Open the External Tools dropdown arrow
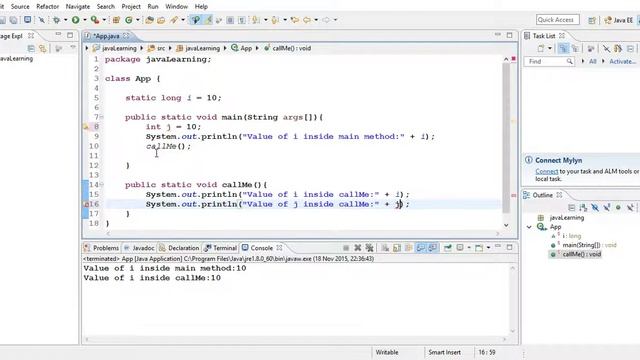The height and width of the screenshot is (360, 640). pyautogui.click(x=104, y=20)
